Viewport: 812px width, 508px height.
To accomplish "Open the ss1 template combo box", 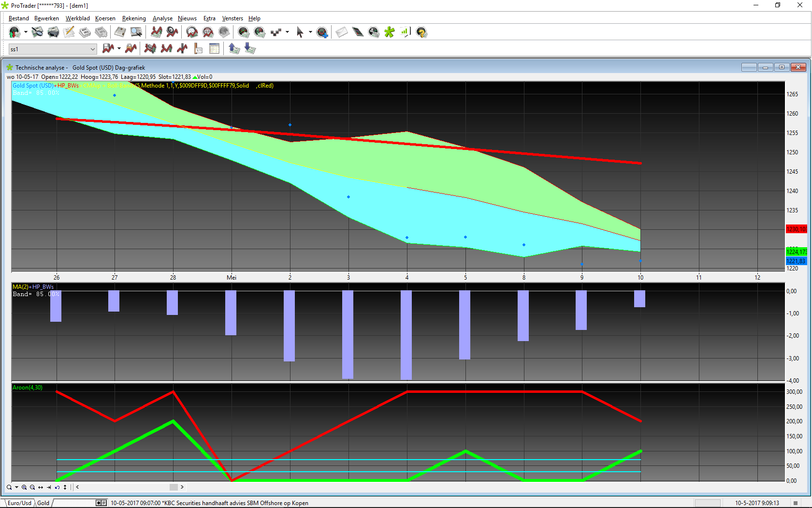I will (53, 49).
